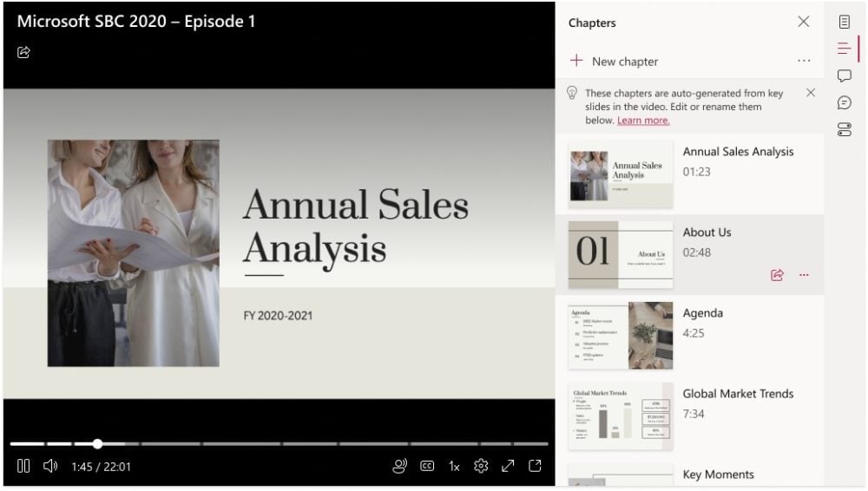
Task: Share the video using icon under title
Action: (23, 52)
